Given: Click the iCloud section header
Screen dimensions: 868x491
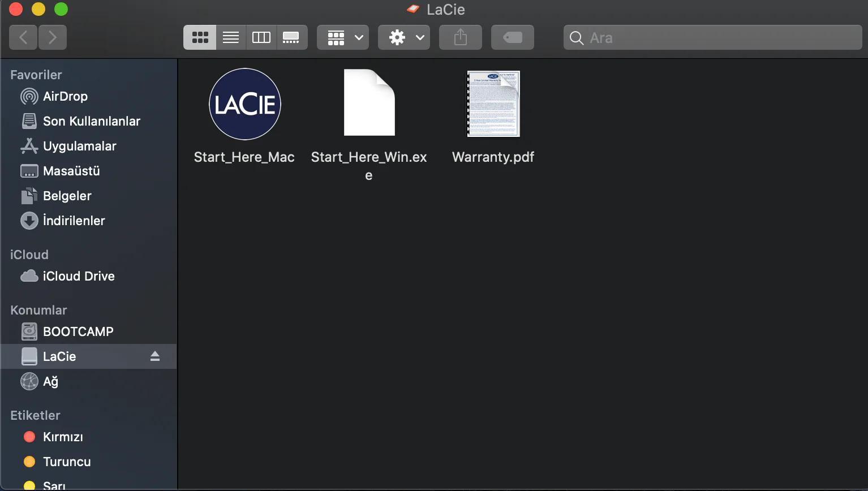Looking at the screenshot, I should [x=29, y=255].
